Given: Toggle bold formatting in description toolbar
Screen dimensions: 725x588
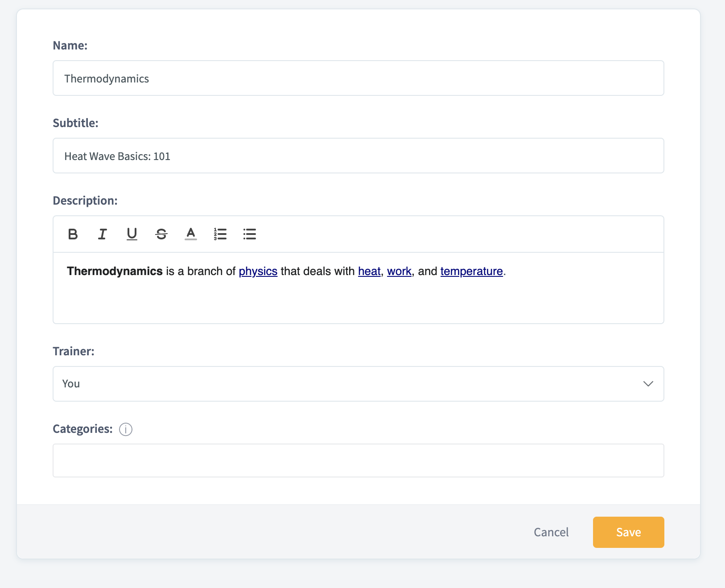Looking at the screenshot, I should pos(73,234).
